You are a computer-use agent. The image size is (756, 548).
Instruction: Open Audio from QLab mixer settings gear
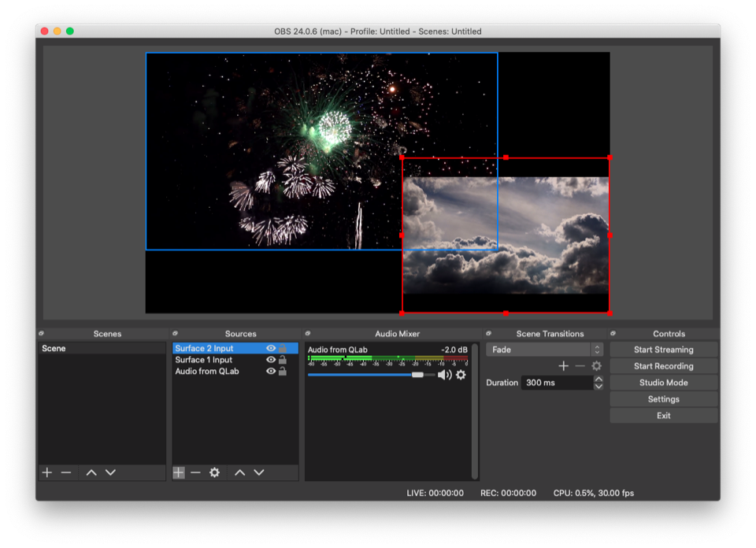pyautogui.click(x=461, y=375)
